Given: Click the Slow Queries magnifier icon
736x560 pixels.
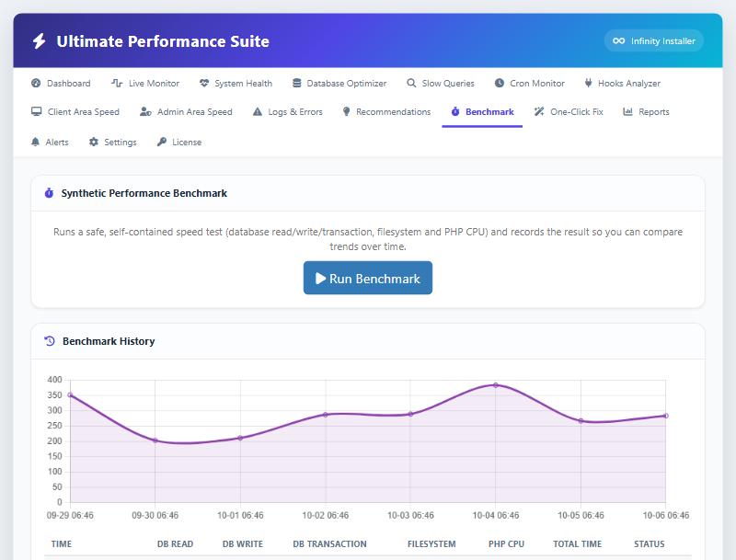Looking at the screenshot, I should pos(411,83).
